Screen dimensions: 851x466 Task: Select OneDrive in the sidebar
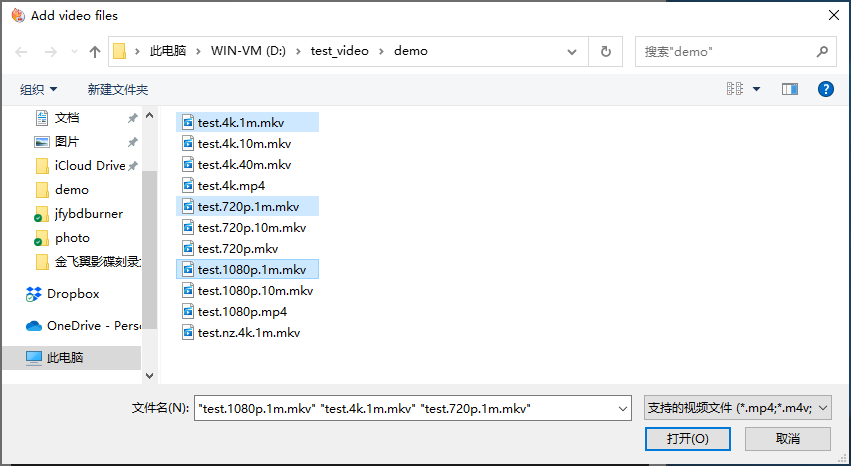tap(80, 326)
